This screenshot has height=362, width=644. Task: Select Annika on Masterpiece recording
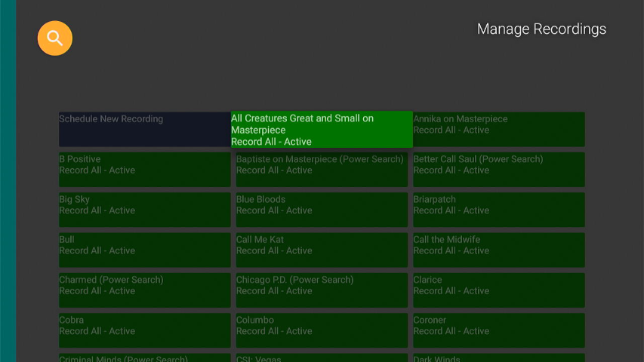point(498,129)
